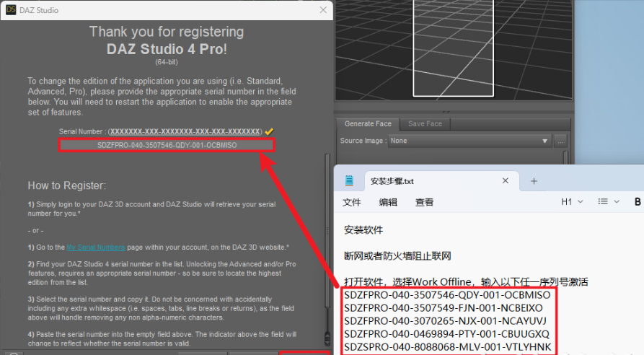Open the My Serial Numbers link
This screenshot has width=644, height=355.
95,247
